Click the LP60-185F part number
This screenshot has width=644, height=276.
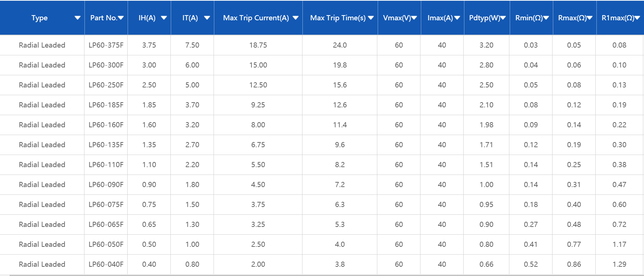tap(106, 105)
